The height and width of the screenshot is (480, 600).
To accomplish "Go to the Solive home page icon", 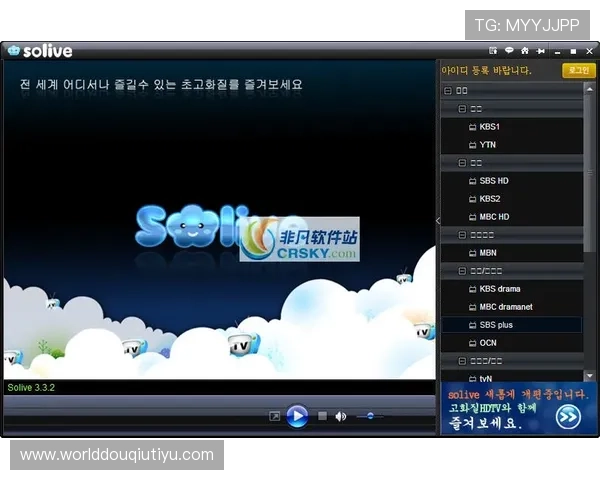I will pyautogui.click(x=525, y=51).
